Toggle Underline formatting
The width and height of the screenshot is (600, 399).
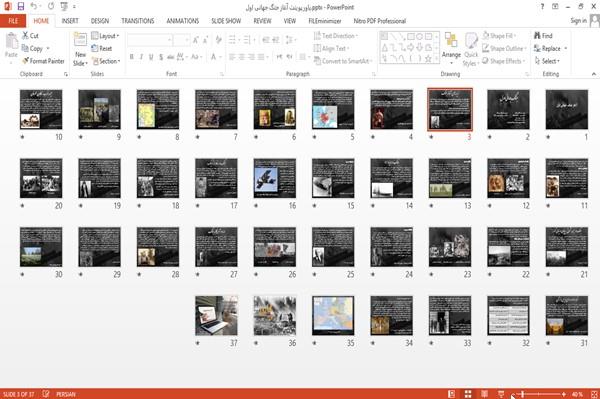click(x=151, y=57)
